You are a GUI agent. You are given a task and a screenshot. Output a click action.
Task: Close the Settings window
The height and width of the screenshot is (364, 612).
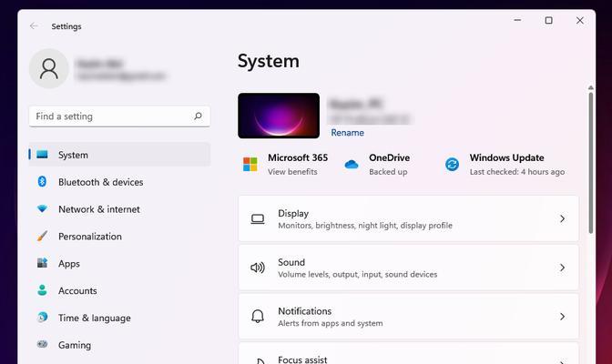point(580,20)
